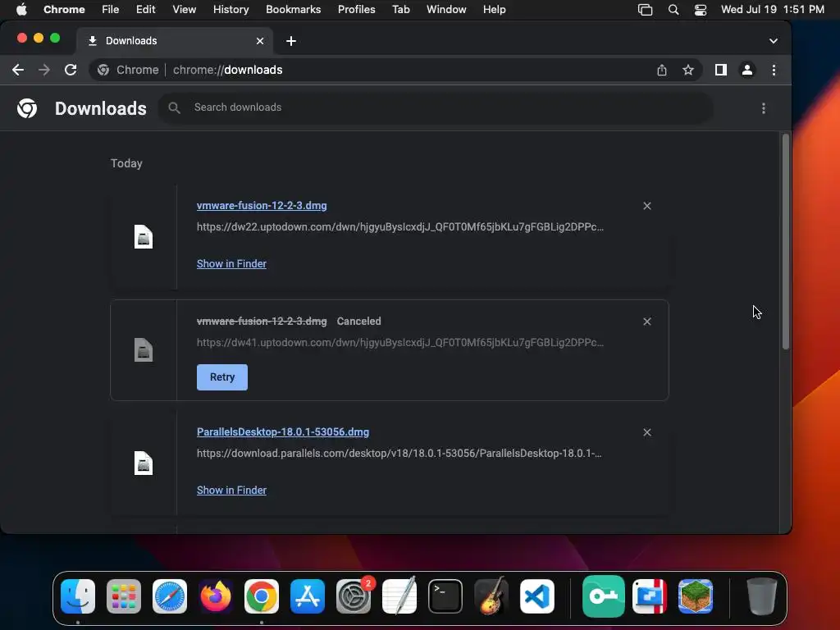Click the forward navigation arrow
Image resolution: width=840 pixels, height=630 pixels.
(44, 71)
